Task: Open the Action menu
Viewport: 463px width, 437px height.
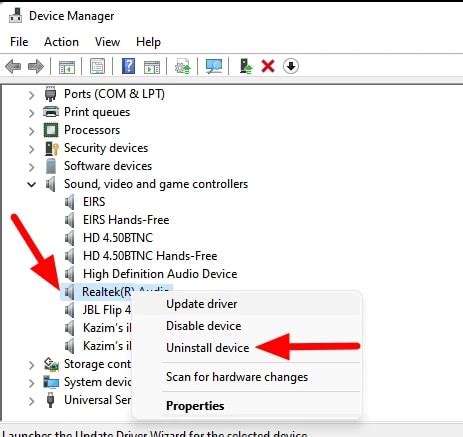Action: click(61, 42)
